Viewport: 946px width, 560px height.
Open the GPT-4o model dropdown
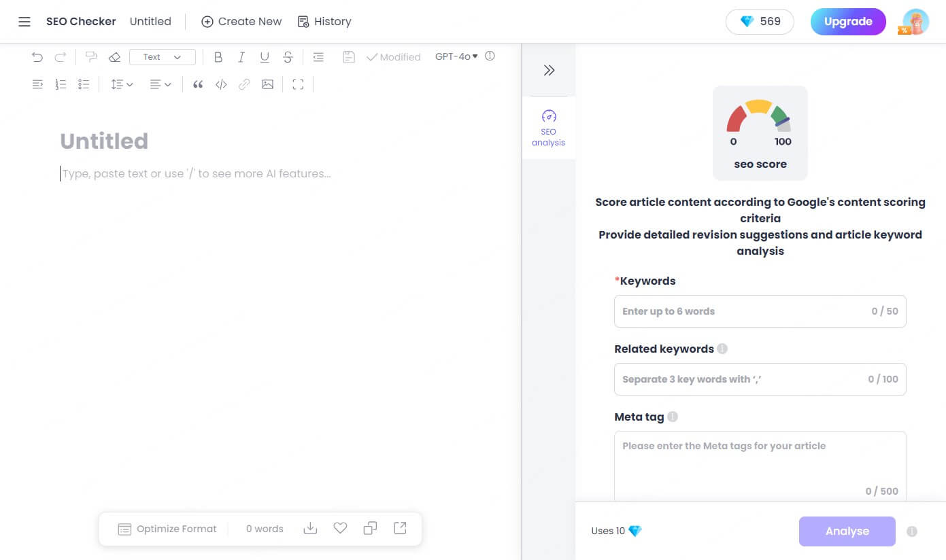pyautogui.click(x=456, y=56)
